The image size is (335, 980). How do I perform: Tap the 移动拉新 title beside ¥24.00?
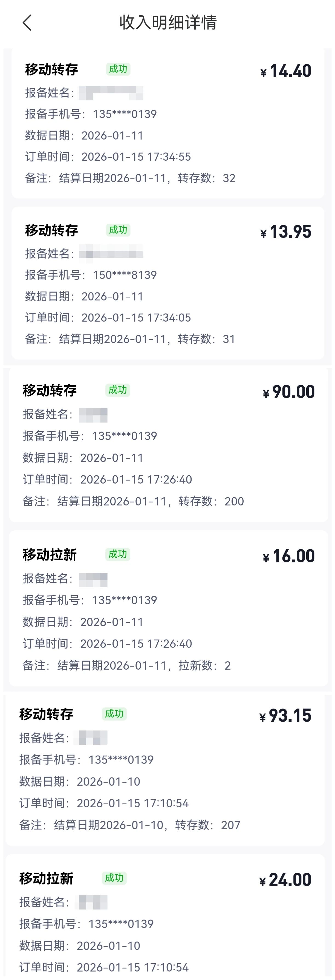coord(46,879)
